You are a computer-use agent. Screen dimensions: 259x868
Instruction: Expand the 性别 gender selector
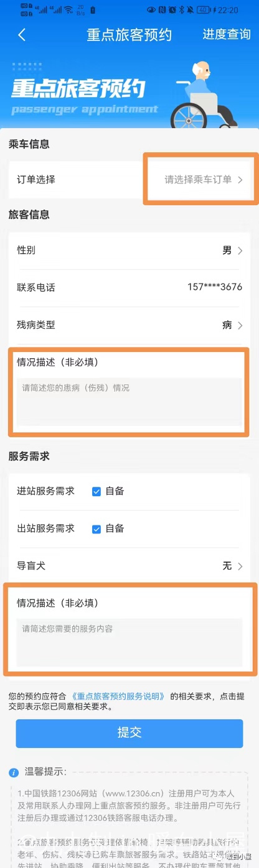coord(129,251)
